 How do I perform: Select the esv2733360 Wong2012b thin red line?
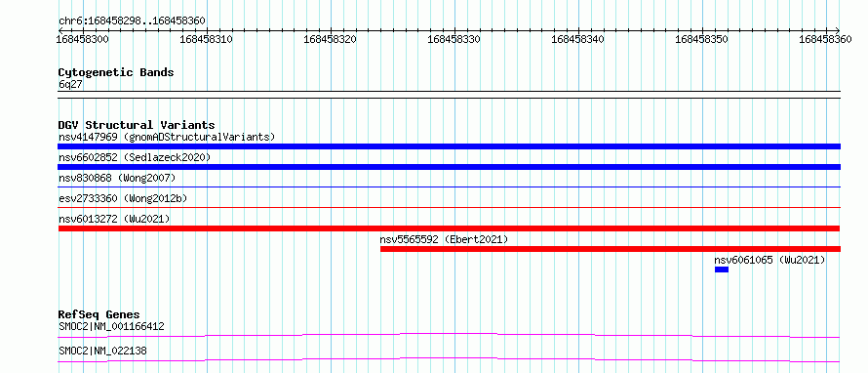[449, 208]
